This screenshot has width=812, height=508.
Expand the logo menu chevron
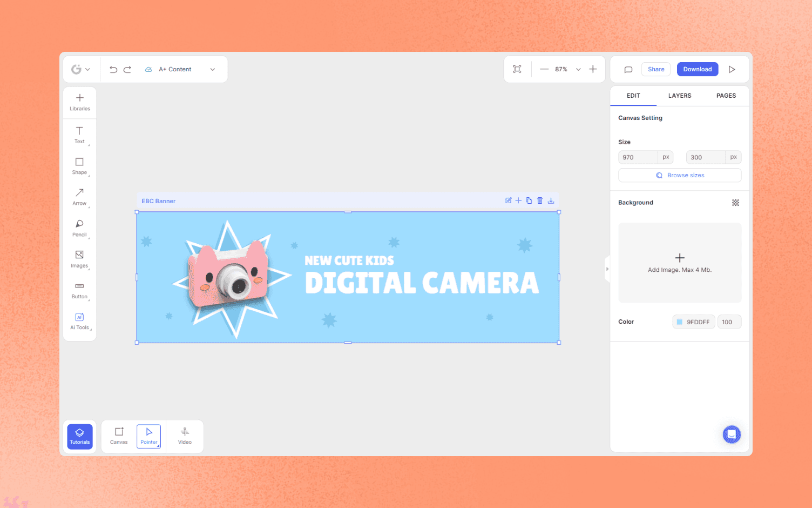(88, 69)
